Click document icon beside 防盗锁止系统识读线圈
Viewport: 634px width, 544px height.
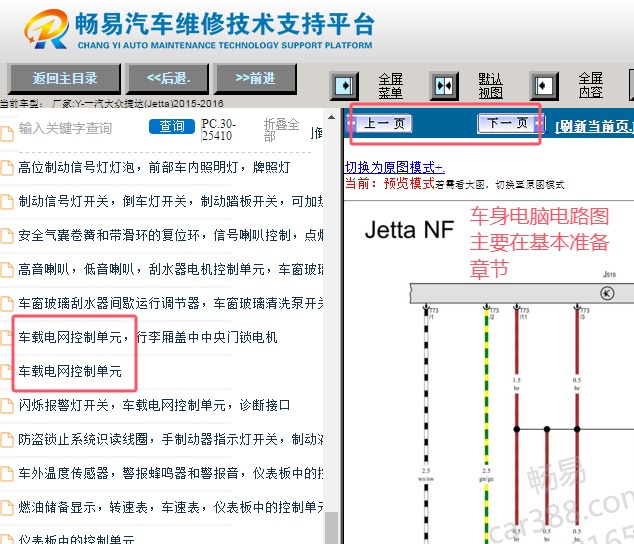[x=7, y=440]
